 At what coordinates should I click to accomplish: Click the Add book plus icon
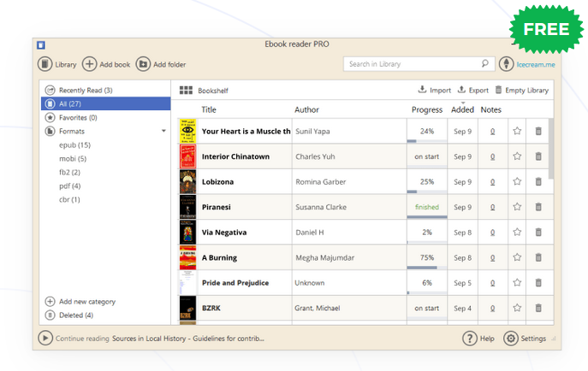89,64
